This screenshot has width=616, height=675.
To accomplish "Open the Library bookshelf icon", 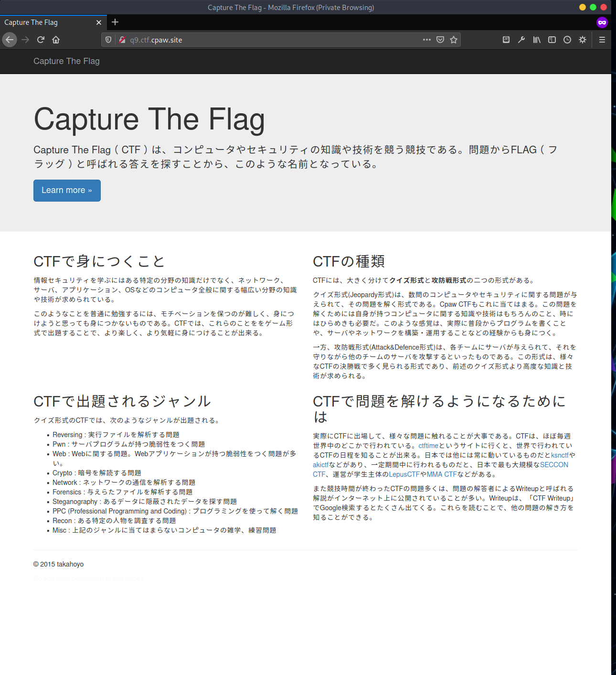I will coord(537,40).
